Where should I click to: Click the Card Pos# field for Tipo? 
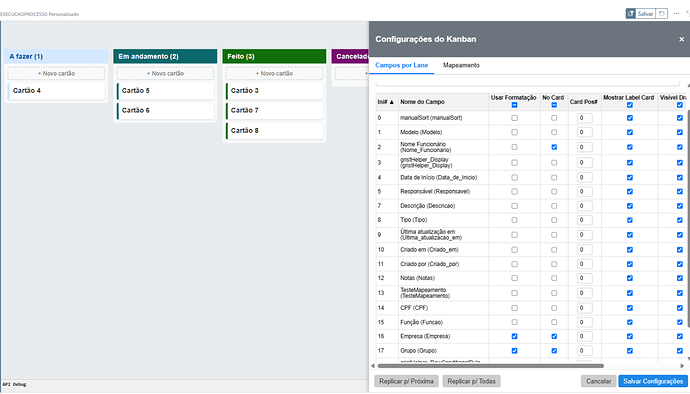click(x=584, y=220)
